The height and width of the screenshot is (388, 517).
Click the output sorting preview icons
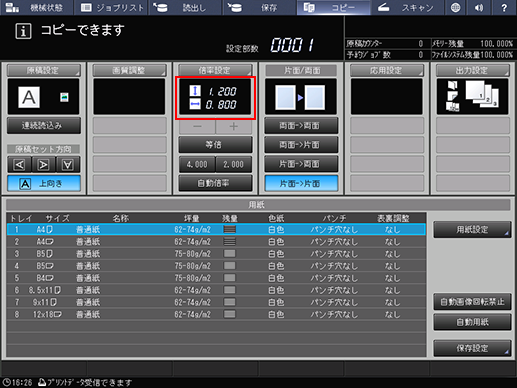coord(472,96)
